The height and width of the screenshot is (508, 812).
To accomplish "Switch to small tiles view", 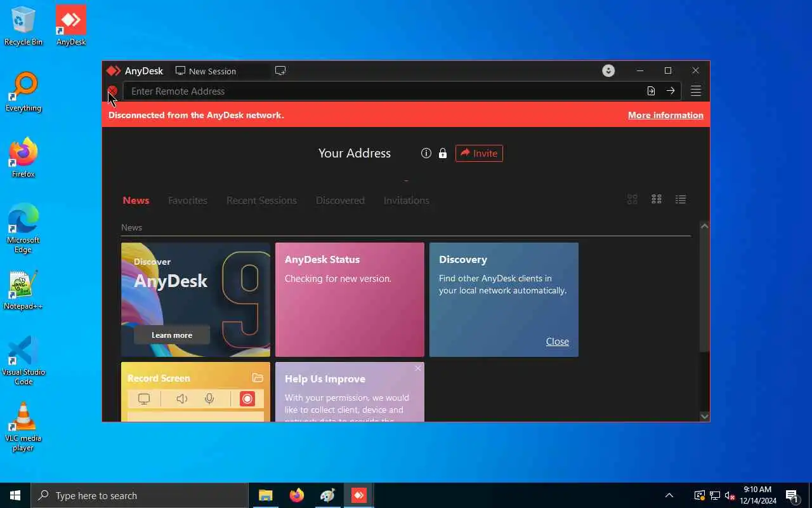I will pyautogui.click(x=657, y=199).
